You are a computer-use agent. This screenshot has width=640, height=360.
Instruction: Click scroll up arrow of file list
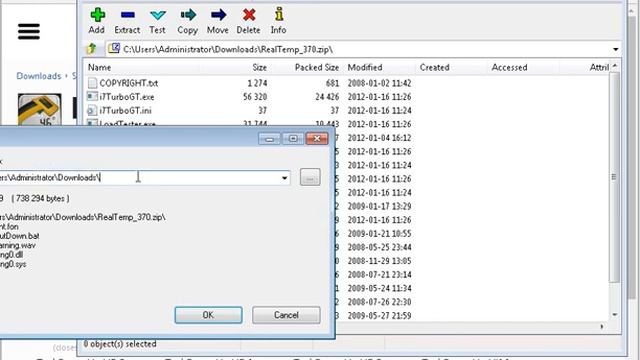pyautogui.click(x=615, y=66)
